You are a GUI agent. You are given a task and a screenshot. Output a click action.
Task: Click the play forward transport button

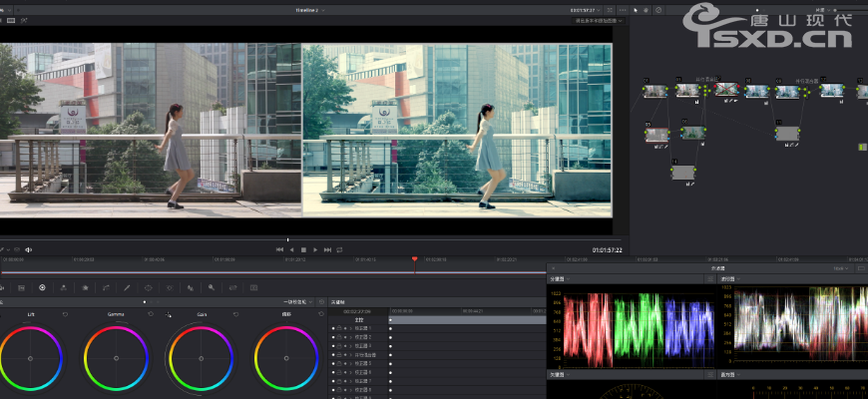[x=315, y=249]
